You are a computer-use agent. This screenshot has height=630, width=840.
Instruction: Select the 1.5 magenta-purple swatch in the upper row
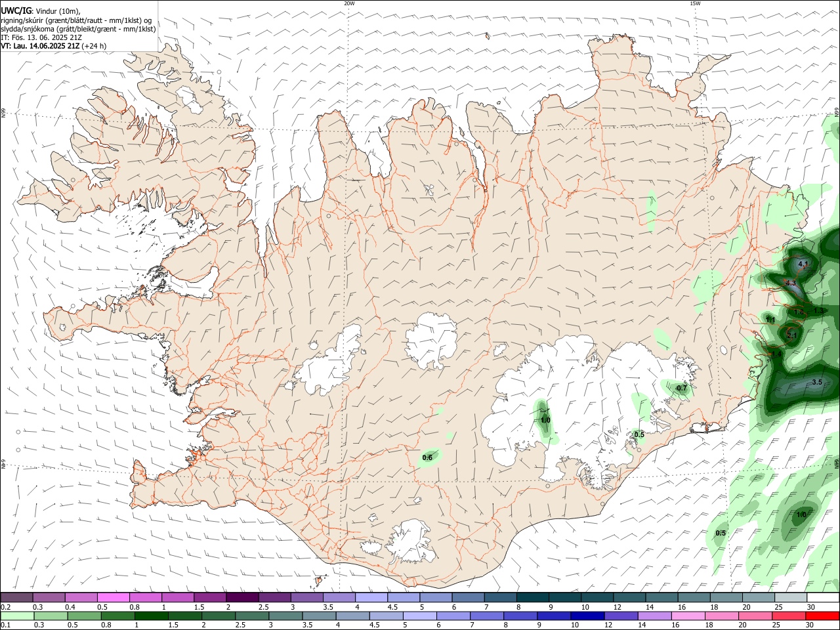210,597
